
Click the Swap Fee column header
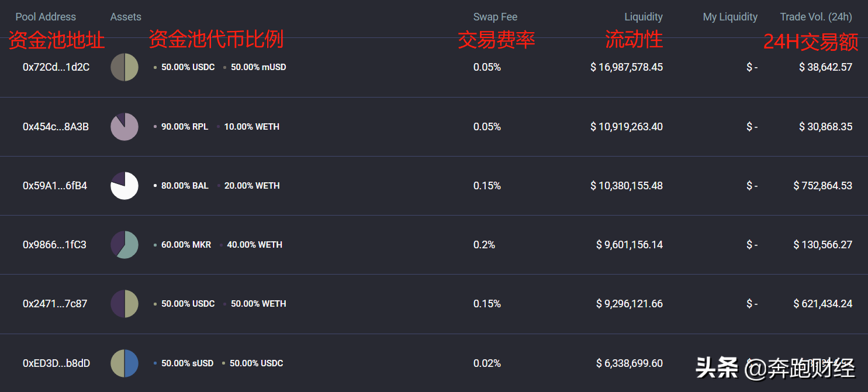495,16
